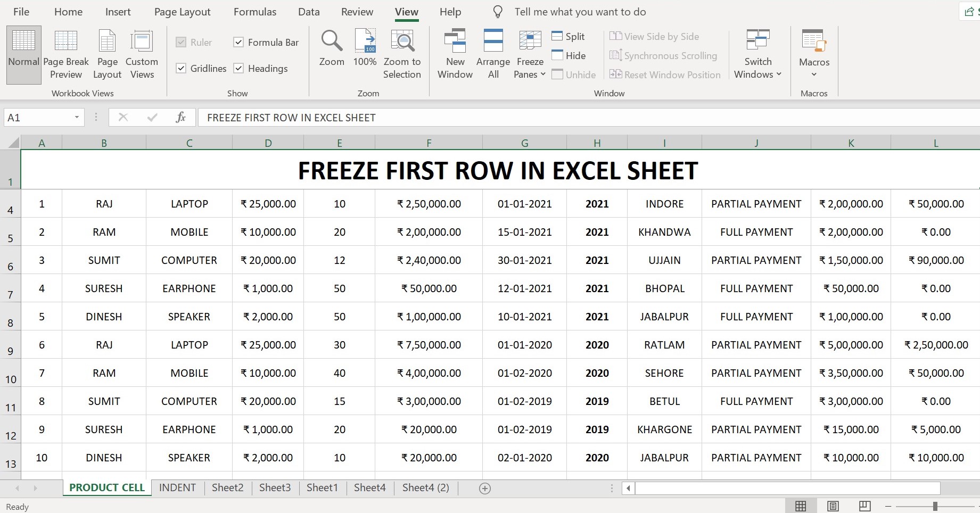Viewport: 980px width, 513px height.
Task: Open the Data tab
Action: [309, 12]
